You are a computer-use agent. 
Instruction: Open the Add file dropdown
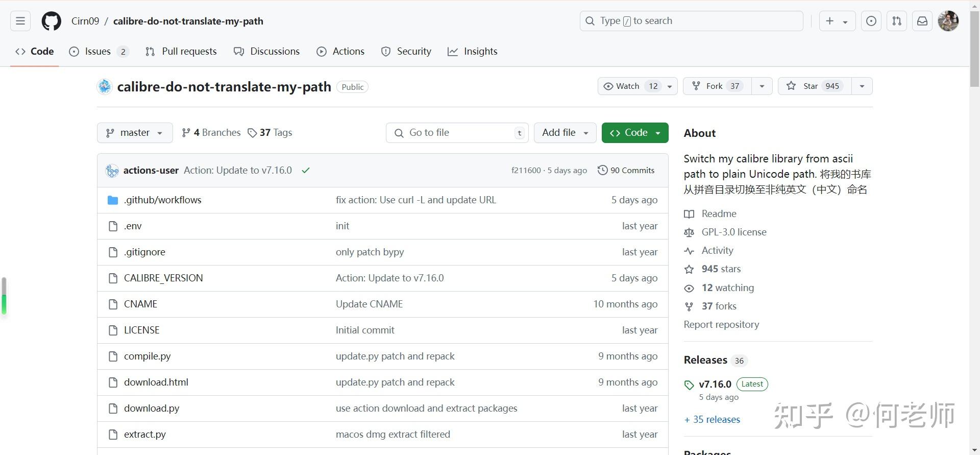point(565,133)
